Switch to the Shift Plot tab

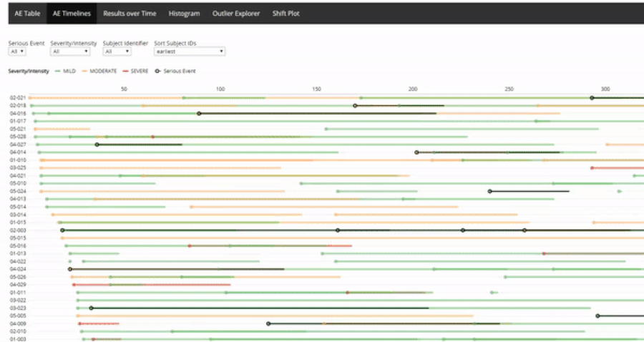pyautogui.click(x=286, y=14)
